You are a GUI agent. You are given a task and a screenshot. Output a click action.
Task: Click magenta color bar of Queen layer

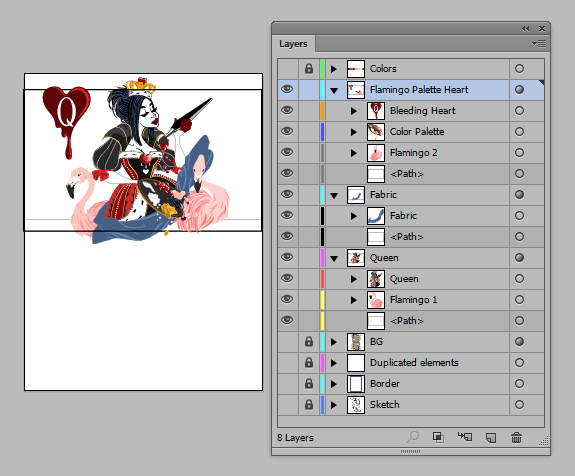click(322, 258)
